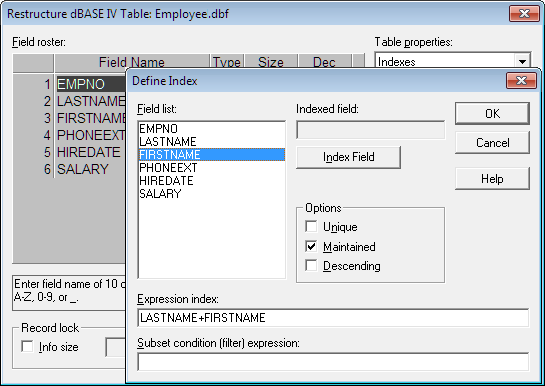Click the Subset condition filter expression field
The height and width of the screenshot is (386, 545).
coord(333,362)
